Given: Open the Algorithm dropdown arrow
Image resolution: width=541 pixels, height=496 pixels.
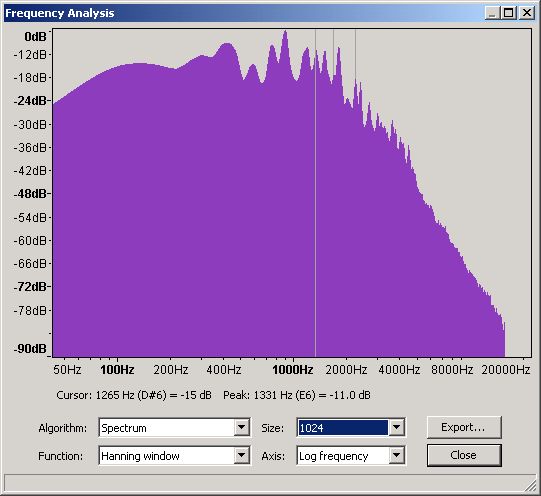Looking at the screenshot, I should coord(242,428).
